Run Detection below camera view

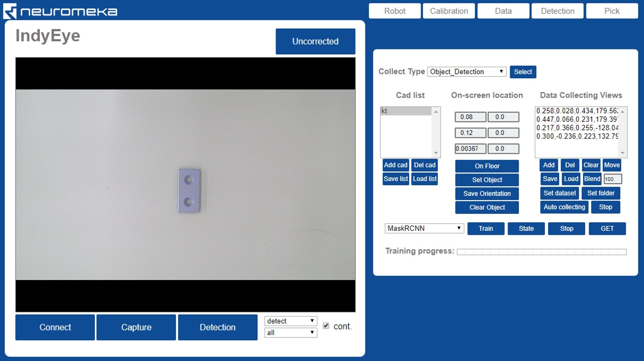[217, 327]
